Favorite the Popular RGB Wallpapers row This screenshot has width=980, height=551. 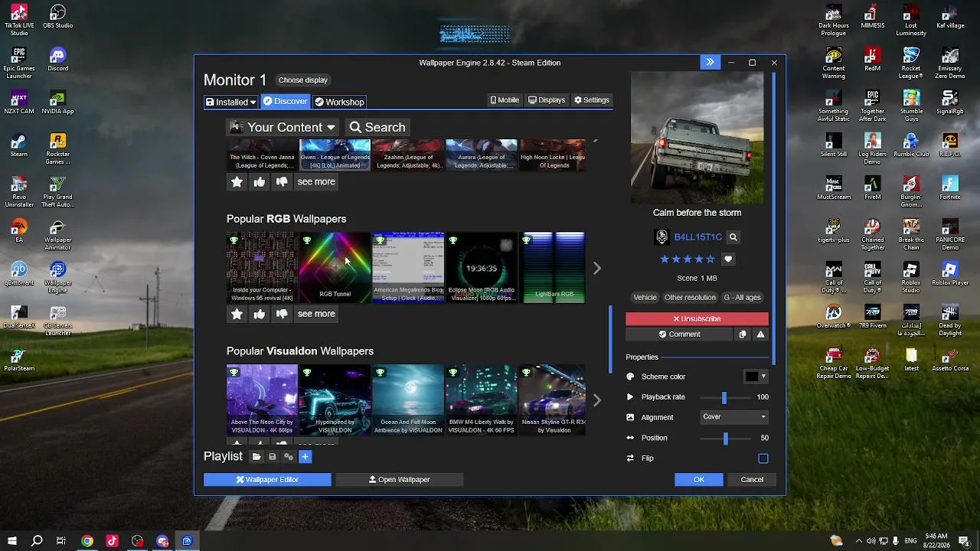tap(237, 314)
